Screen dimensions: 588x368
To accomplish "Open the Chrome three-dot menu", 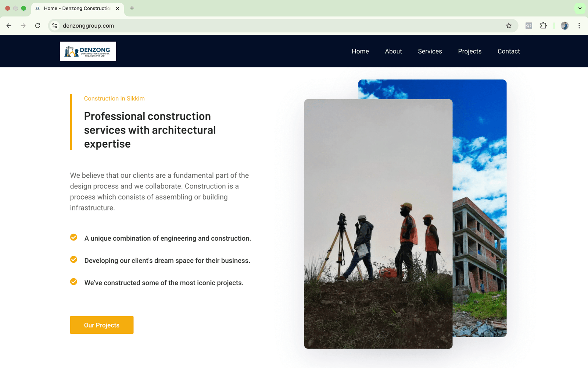I will point(579,26).
